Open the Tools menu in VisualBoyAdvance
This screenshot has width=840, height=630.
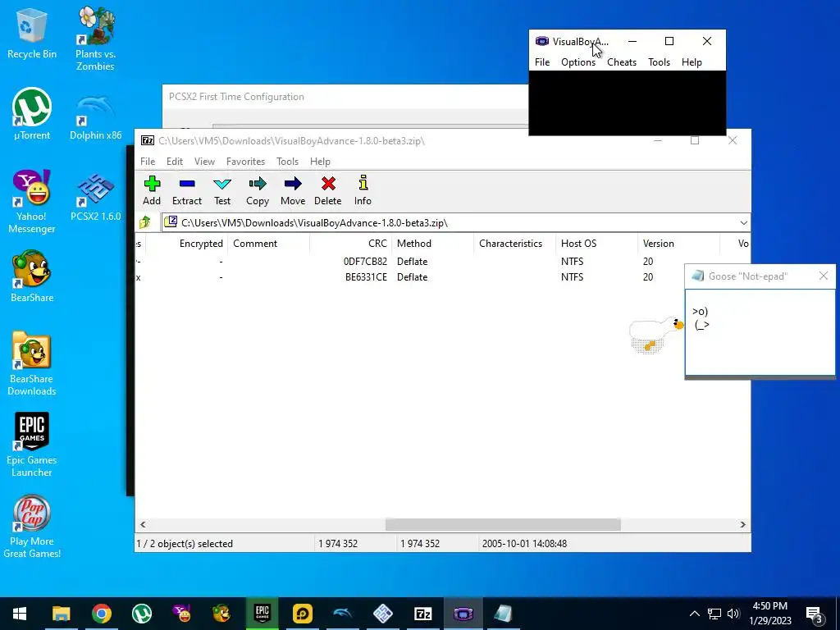pos(659,62)
